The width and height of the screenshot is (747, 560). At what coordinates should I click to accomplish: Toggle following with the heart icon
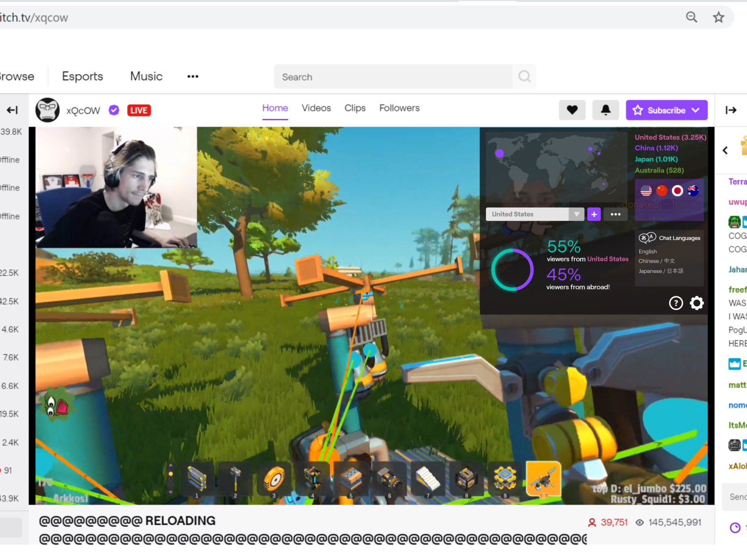[572, 110]
